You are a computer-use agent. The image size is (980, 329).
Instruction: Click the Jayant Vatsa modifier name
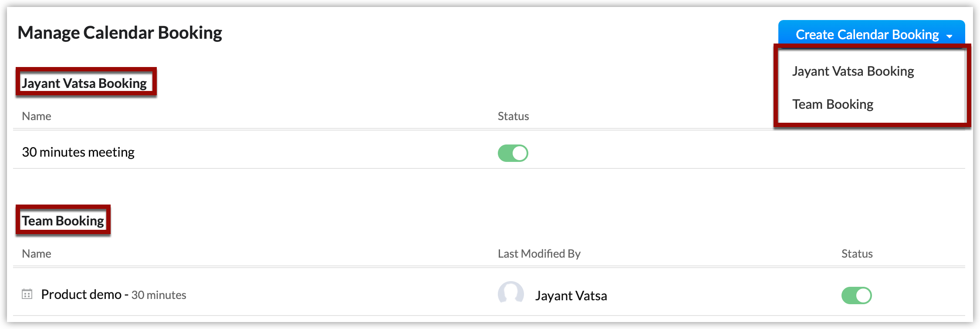tap(571, 296)
